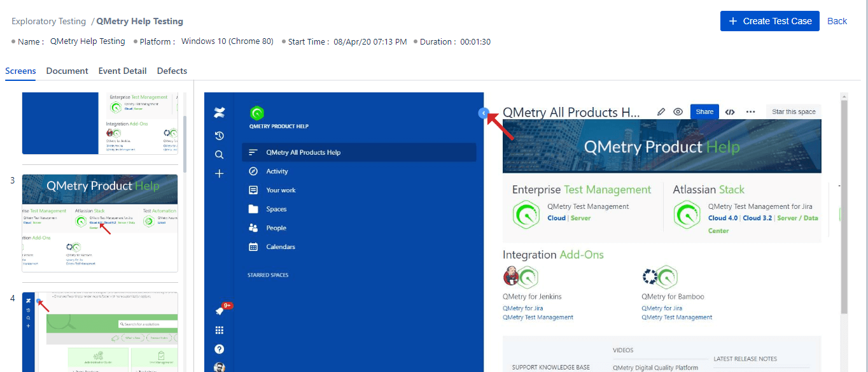Click the Integration Add-Ons heading
Screen dimensions: 868x372
(x=553, y=255)
